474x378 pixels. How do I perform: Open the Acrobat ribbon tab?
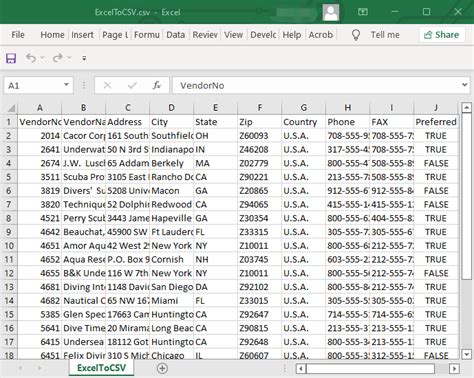pos(321,35)
